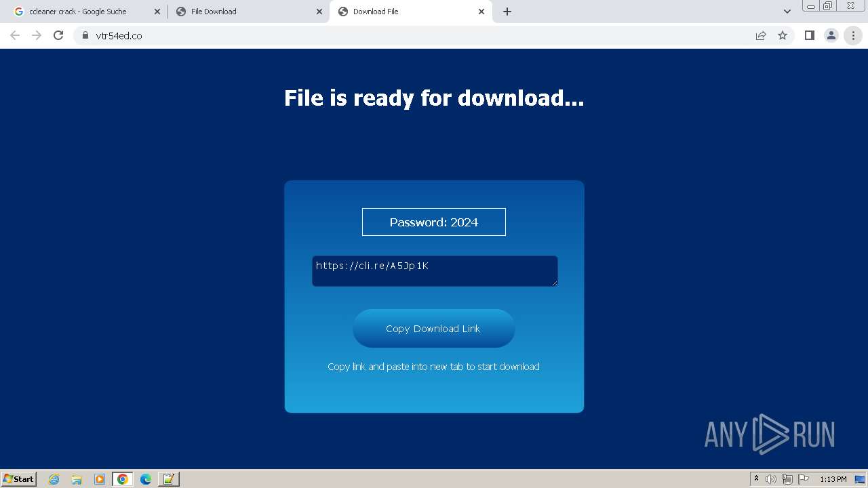Bookmark this tab with the star

coord(783,35)
